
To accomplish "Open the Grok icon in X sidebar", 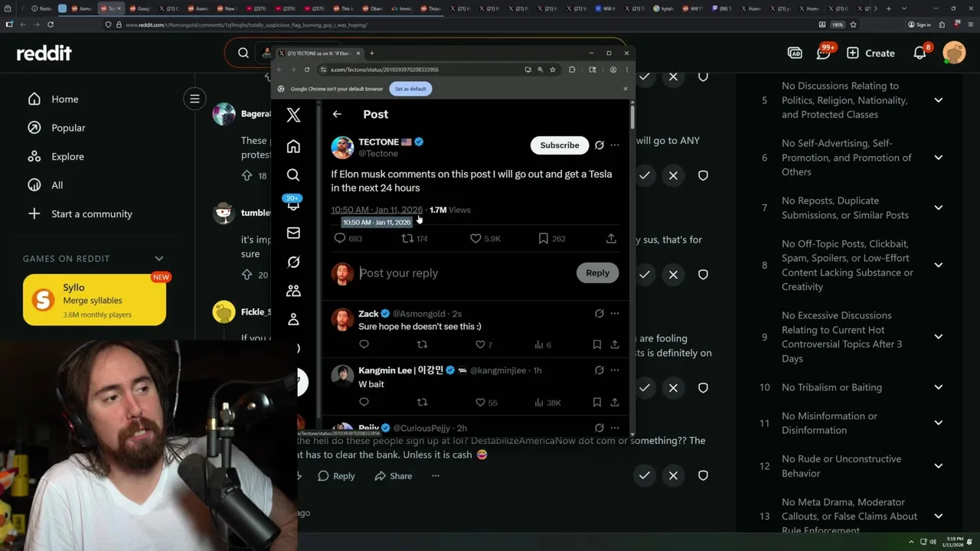I will [293, 262].
